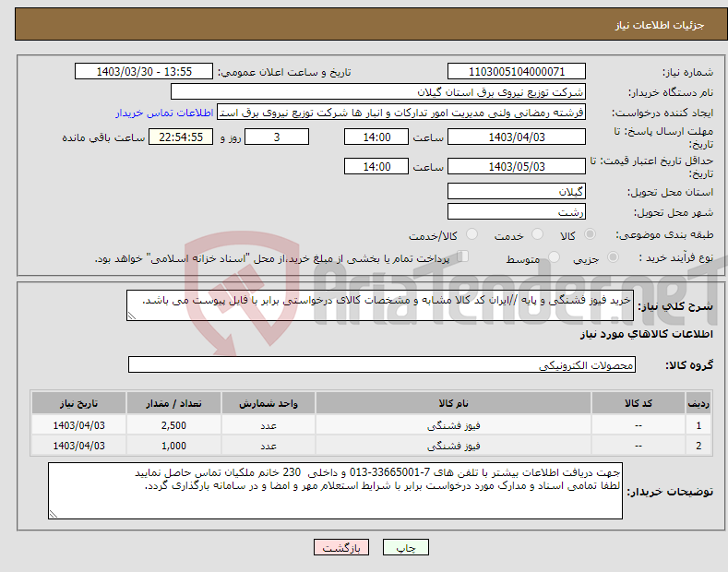Click the واحد شمارش column header
728x572 pixels.
pyautogui.click(x=269, y=403)
